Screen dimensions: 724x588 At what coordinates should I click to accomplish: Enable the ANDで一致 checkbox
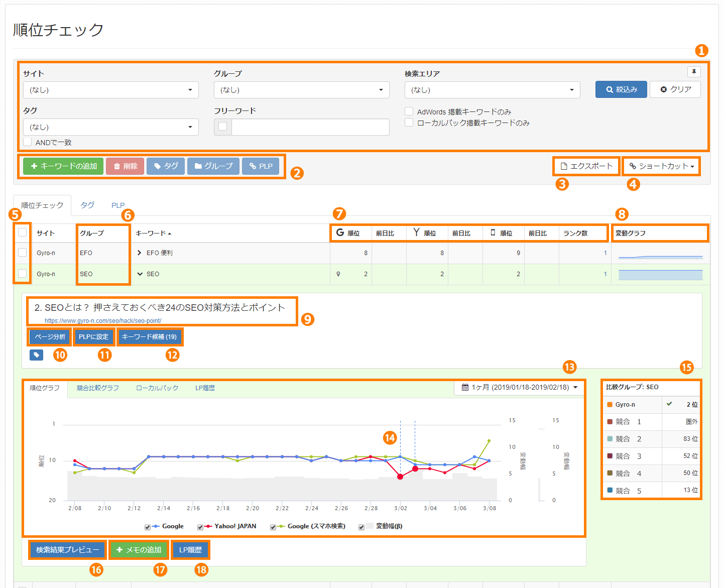(x=28, y=142)
